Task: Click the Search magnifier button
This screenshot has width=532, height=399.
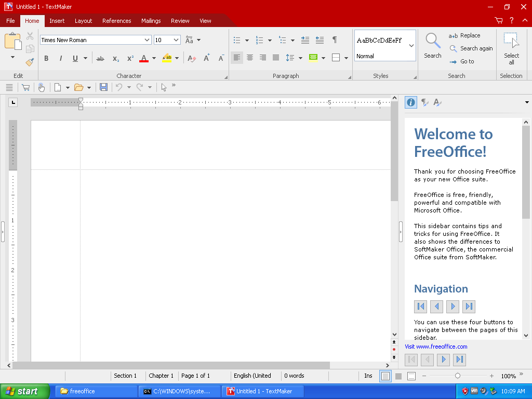Action: click(x=433, y=46)
